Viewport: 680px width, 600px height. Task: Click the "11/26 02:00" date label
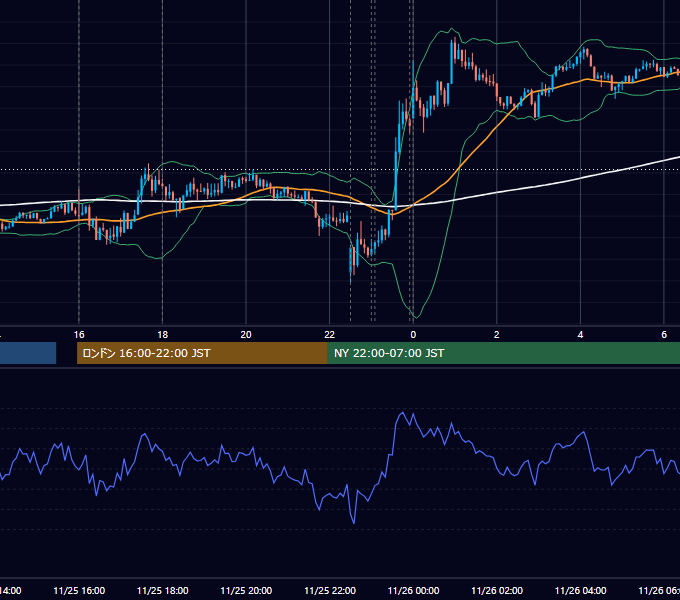pos(497,590)
